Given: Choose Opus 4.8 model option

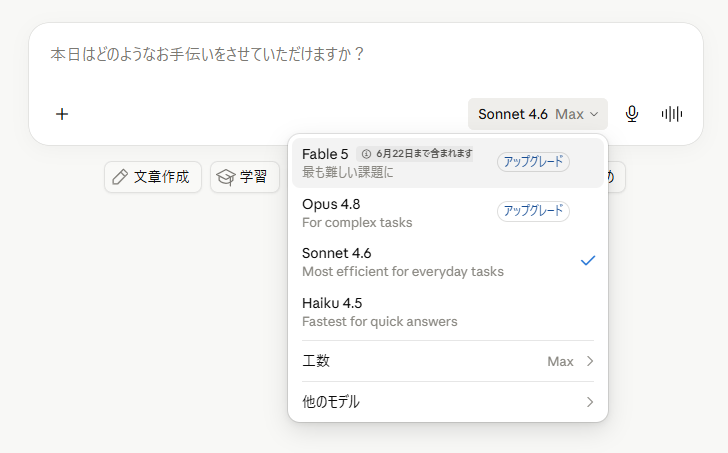Looking at the screenshot, I should click(448, 213).
